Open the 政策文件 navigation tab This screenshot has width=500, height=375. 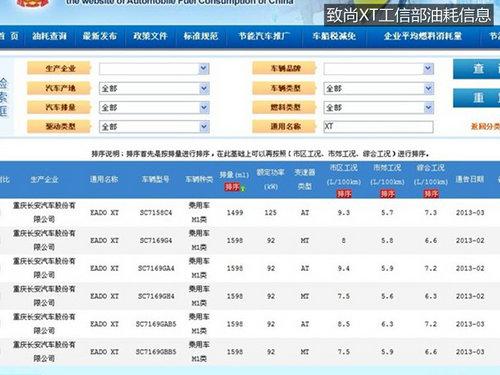point(150,36)
